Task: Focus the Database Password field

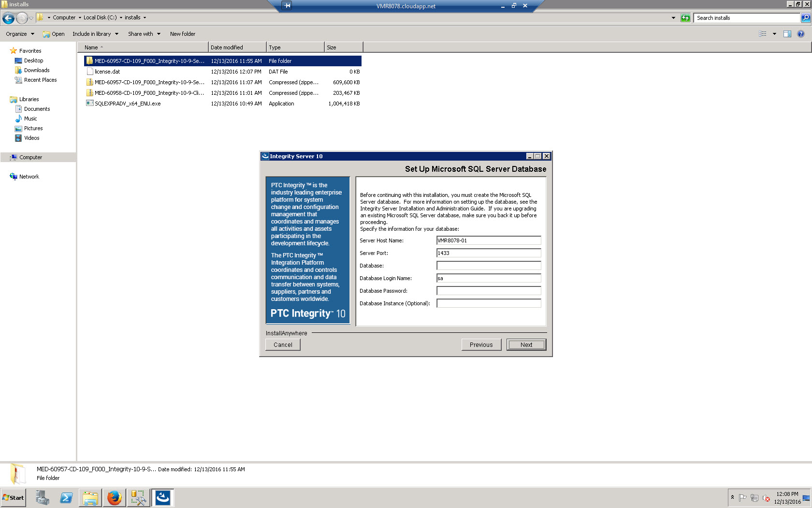Action: (x=489, y=291)
